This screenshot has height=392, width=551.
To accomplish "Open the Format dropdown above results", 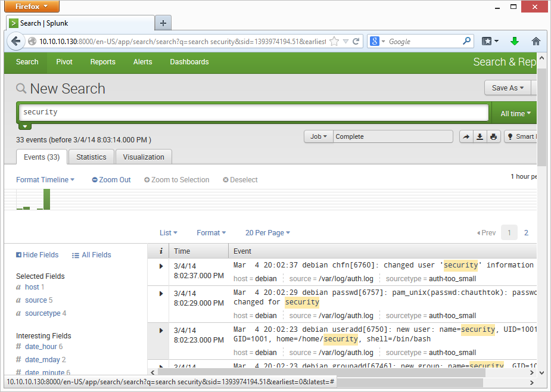I will tap(211, 233).
